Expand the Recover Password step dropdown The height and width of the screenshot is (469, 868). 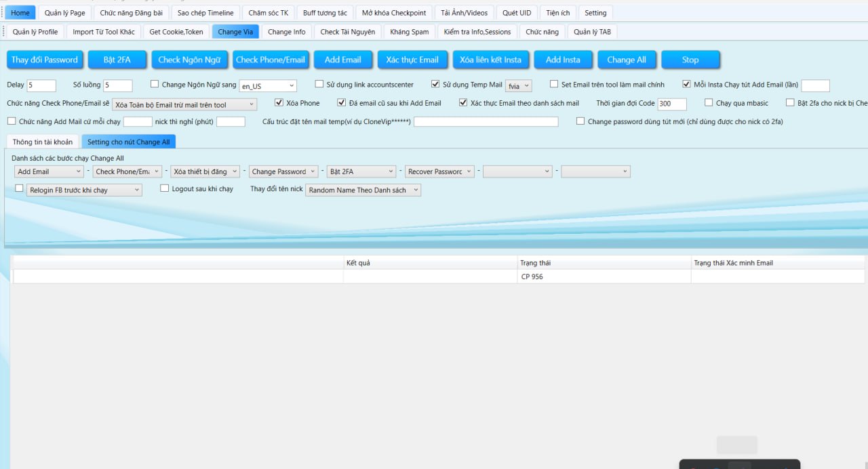click(439, 172)
